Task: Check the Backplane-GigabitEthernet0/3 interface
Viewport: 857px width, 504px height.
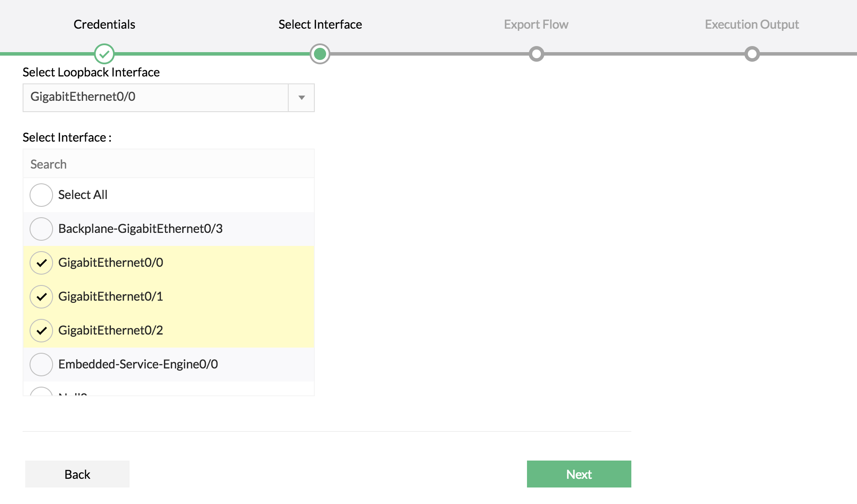Action: 41,229
